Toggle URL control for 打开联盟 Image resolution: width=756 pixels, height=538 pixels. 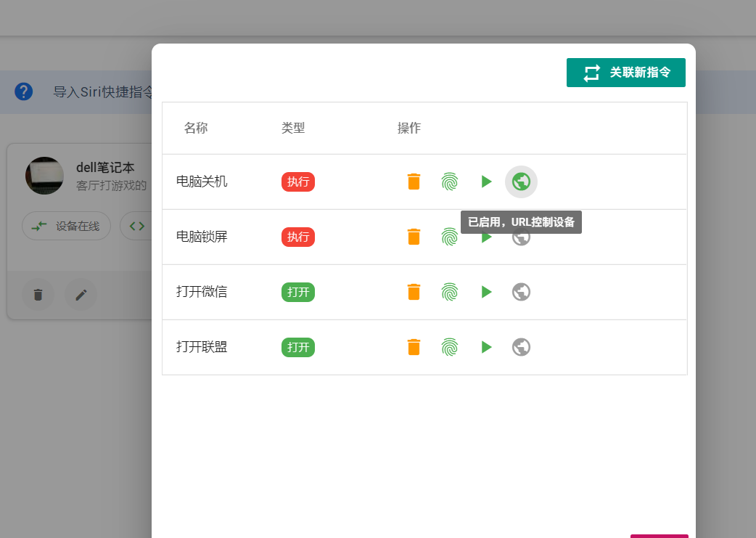tap(521, 347)
